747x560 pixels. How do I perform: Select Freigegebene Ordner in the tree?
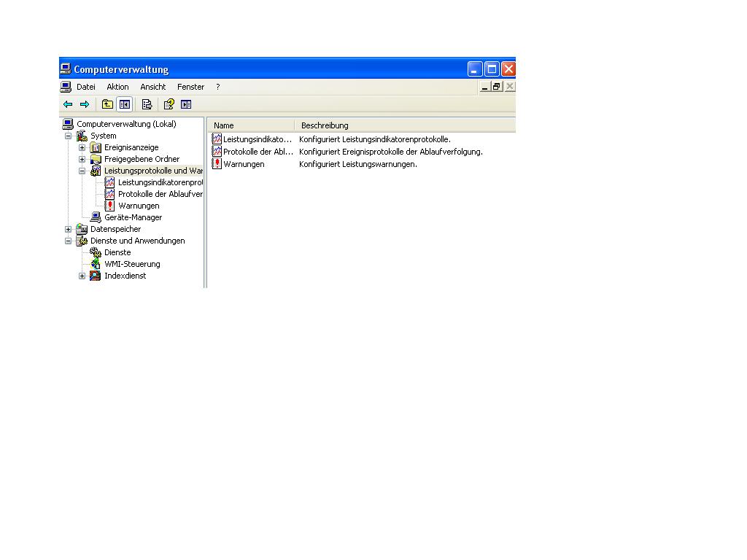pyautogui.click(x=142, y=159)
